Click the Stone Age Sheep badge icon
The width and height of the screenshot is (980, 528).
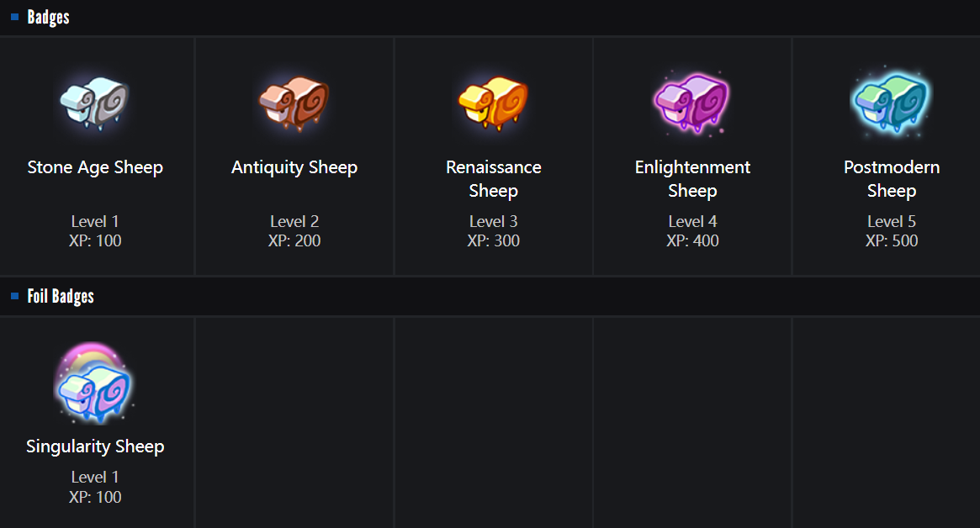(94, 102)
